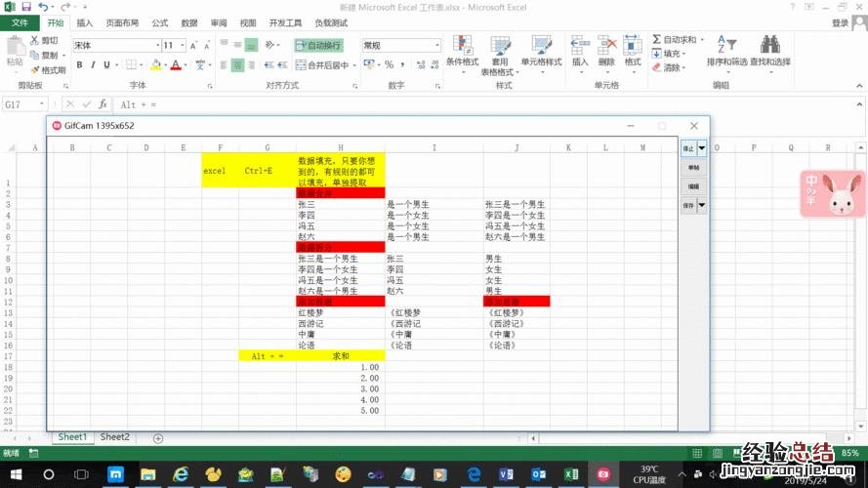Open Format as Table (套用表格格式)
Screen dimensions: 868x488
pos(499,56)
